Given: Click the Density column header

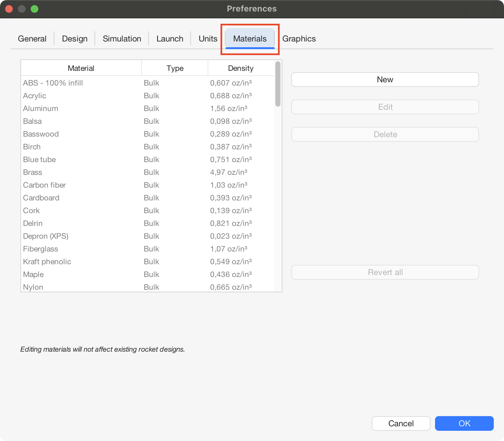Looking at the screenshot, I should 241,68.
